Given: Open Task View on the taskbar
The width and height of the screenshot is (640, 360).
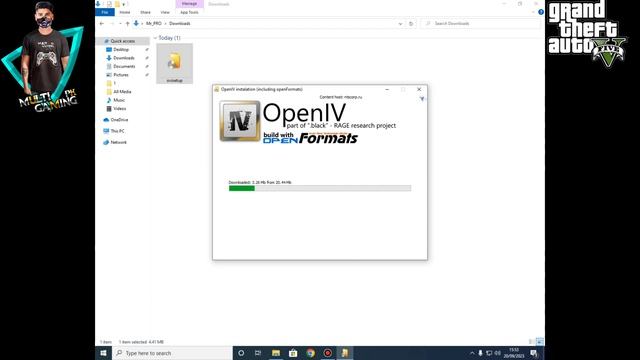Looking at the screenshot, I should 258,353.
